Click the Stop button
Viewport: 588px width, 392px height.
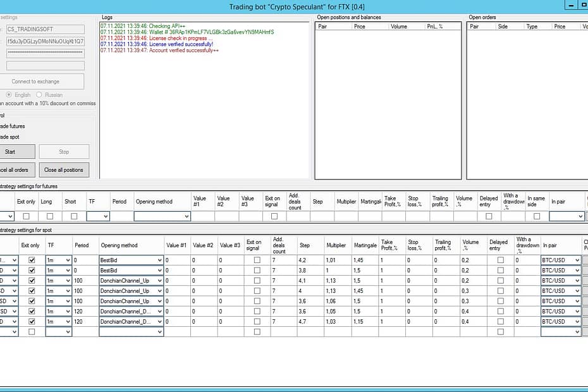64,152
